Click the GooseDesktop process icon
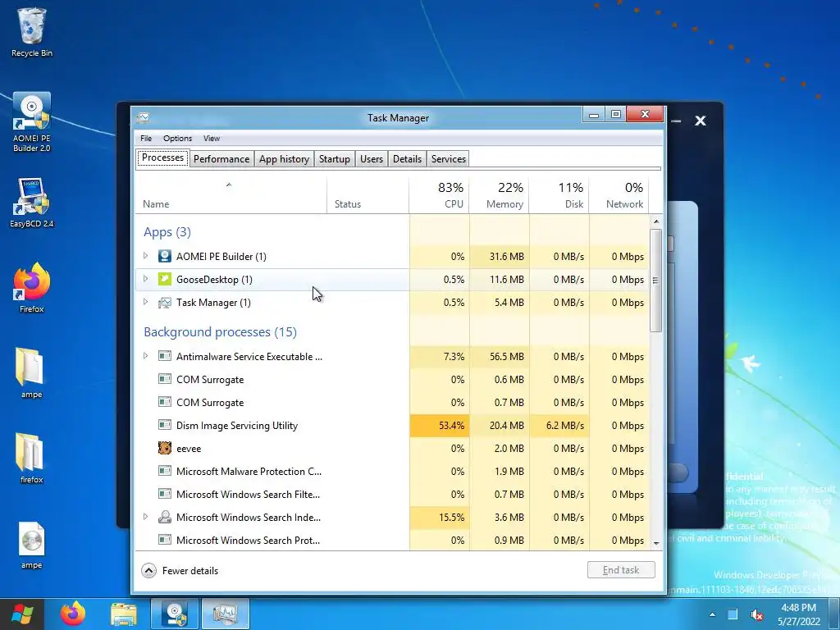The width and height of the screenshot is (840, 630). pos(164,279)
